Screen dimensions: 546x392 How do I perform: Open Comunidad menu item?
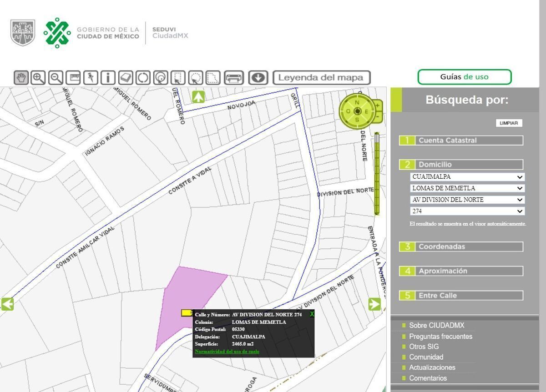(426, 357)
